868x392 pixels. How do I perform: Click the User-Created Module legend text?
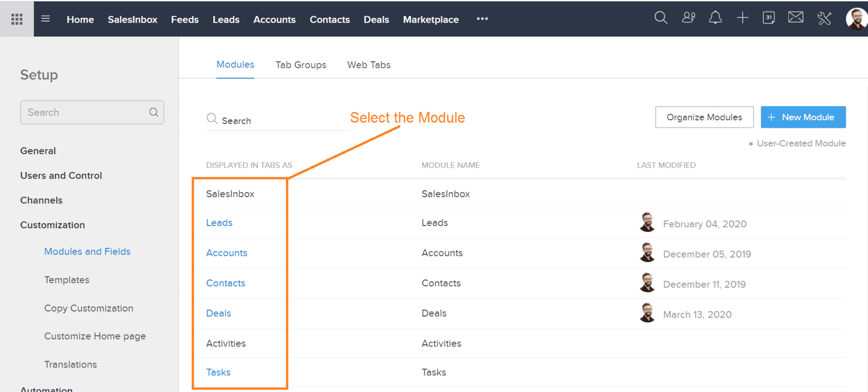[x=801, y=143]
